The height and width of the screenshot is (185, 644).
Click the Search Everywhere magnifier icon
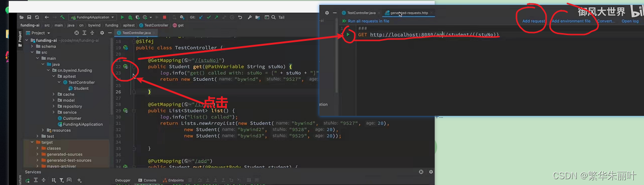(273, 18)
